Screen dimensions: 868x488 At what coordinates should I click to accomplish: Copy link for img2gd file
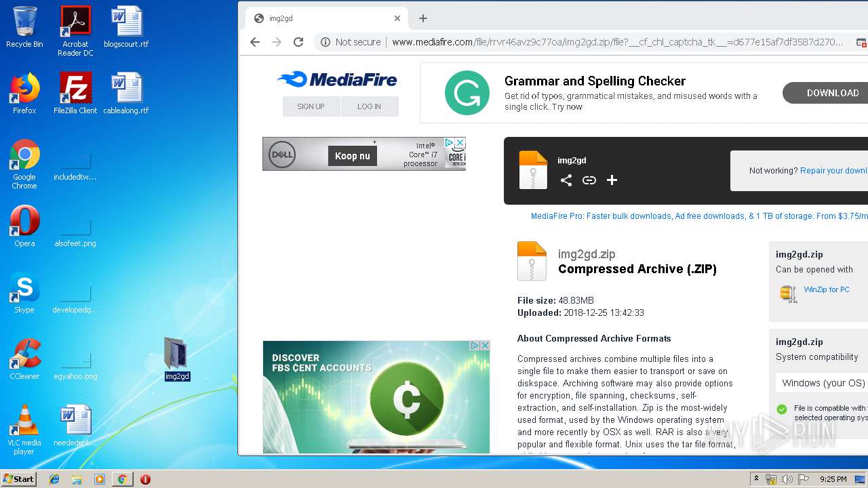589,180
